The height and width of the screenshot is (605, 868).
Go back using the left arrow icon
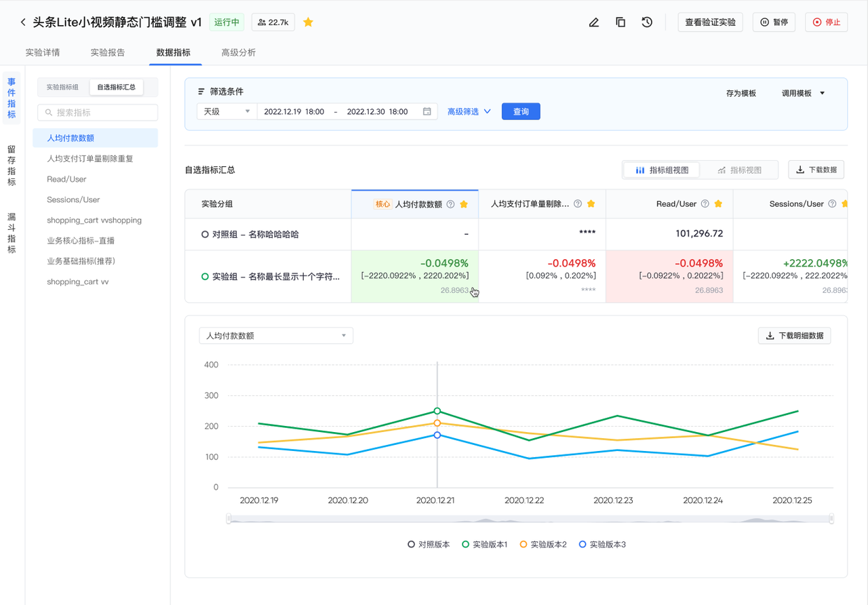click(23, 22)
